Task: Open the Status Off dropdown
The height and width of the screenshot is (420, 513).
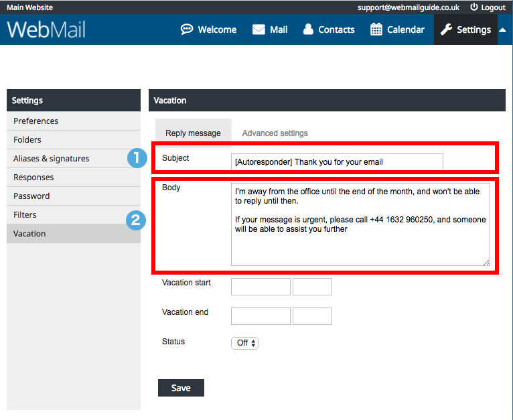Action: [x=244, y=343]
